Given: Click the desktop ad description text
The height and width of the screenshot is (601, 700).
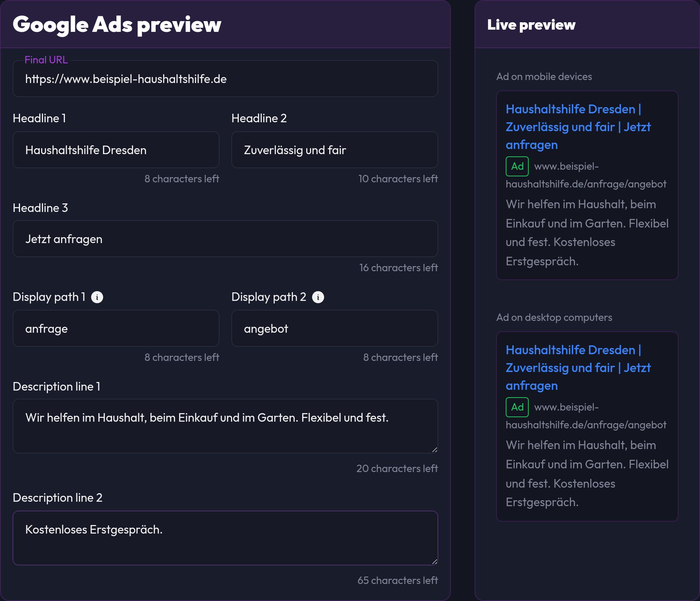Looking at the screenshot, I should pyautogui.click(x=587, y=474).
